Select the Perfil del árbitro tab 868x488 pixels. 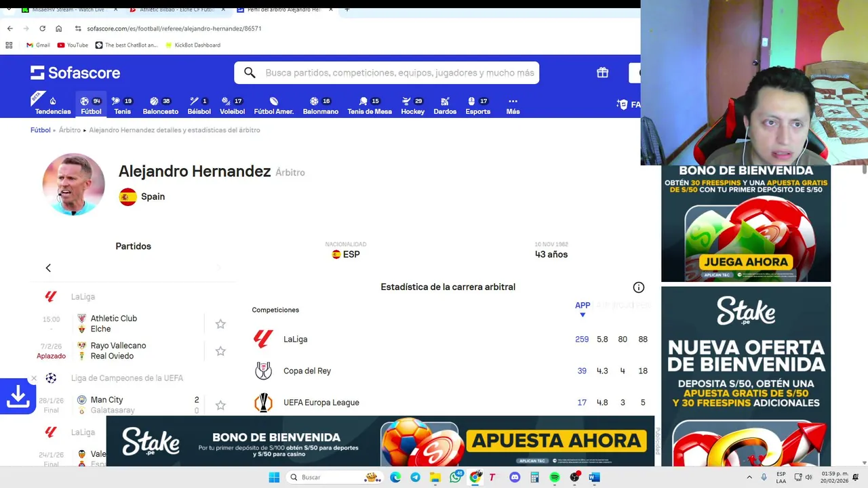(283, 9)
